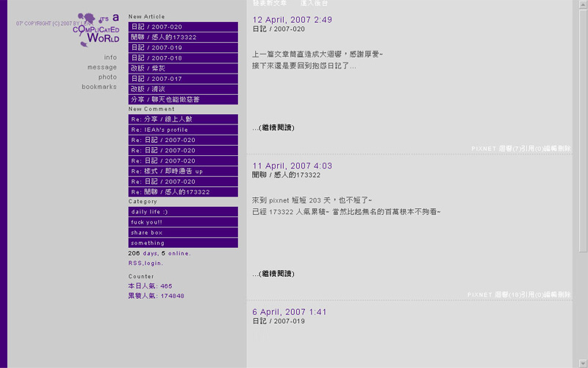Click PIXNET link under the 12 April post
This screenshot has height=368, width=588.
point(484,149)
